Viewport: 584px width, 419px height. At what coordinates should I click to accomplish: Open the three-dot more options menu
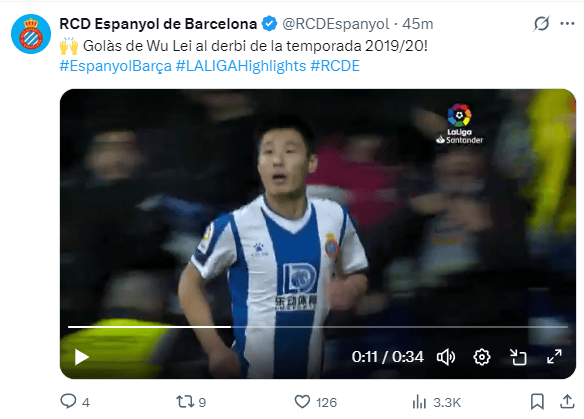[x=567, y=24]
